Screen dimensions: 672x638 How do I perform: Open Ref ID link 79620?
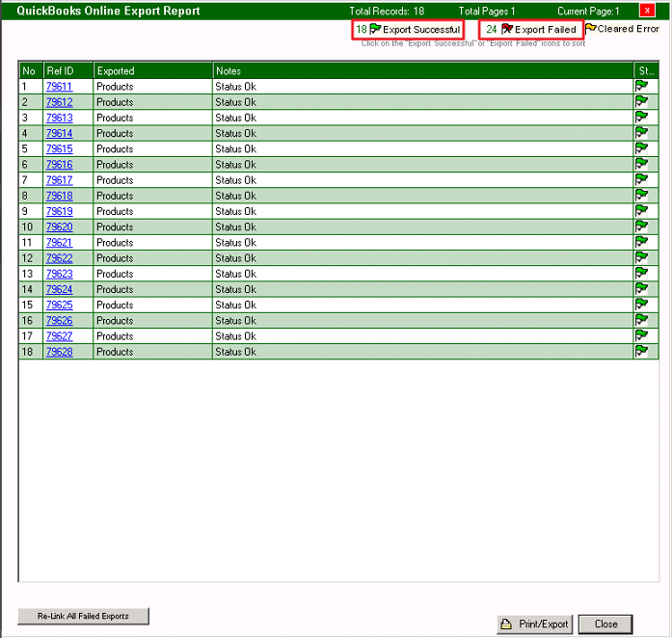tap(59, 226)
